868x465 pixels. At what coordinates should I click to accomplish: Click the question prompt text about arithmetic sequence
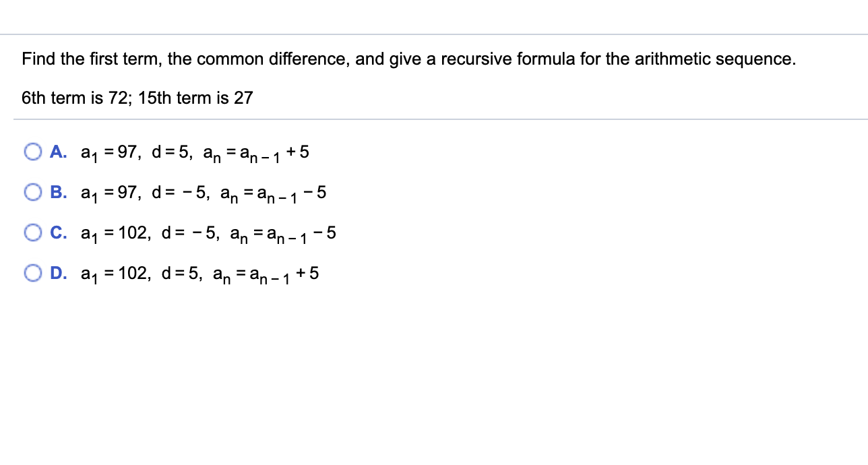coord(408,59)
